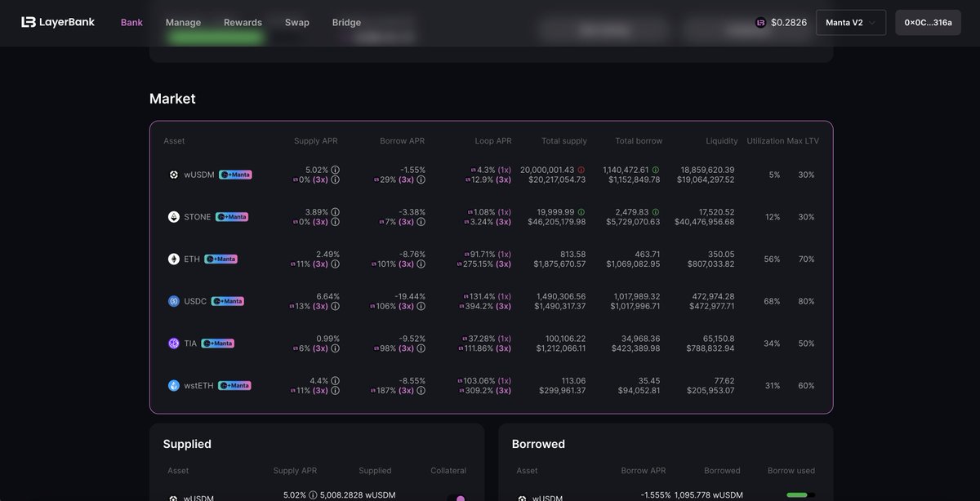Go to the Swap tab
The width and height of the screenshot is (980, 501).
click(x=297, y=23)
